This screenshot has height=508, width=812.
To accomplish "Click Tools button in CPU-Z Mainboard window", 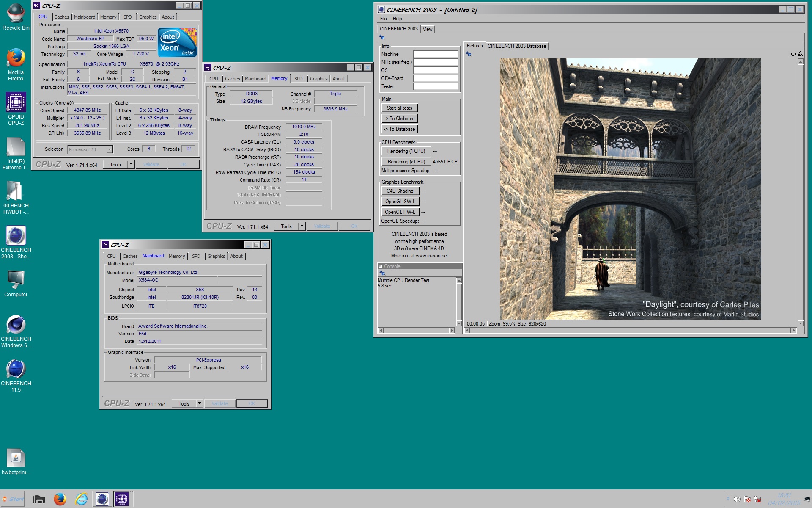I will pos(184,403).
